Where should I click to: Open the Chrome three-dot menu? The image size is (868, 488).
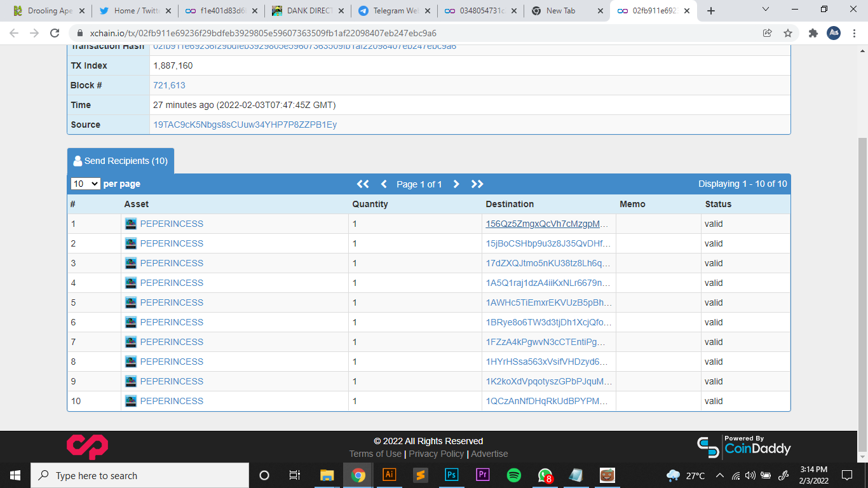tap(855, 33)
